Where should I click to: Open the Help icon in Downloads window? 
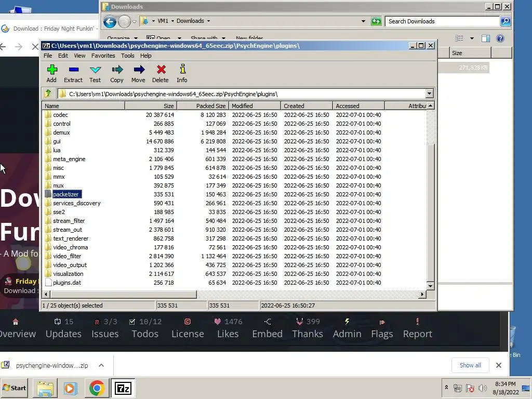coord(500,38)
